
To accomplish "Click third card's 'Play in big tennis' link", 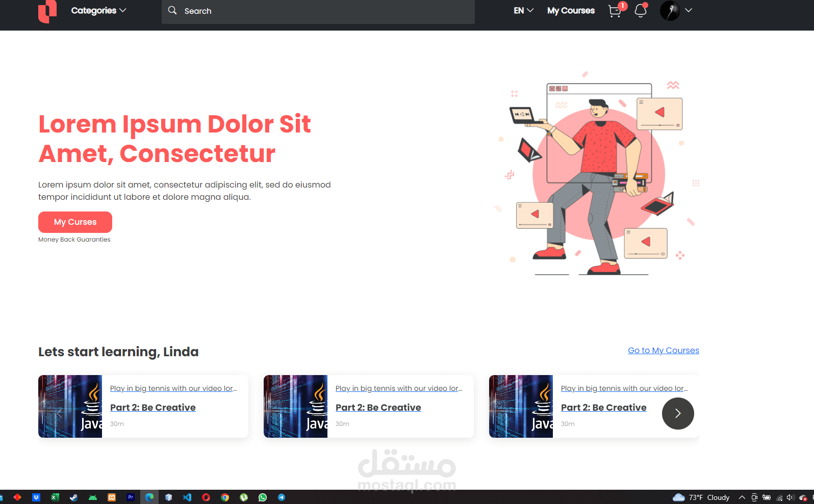I will pyautogui.click(x=624, y=388).
